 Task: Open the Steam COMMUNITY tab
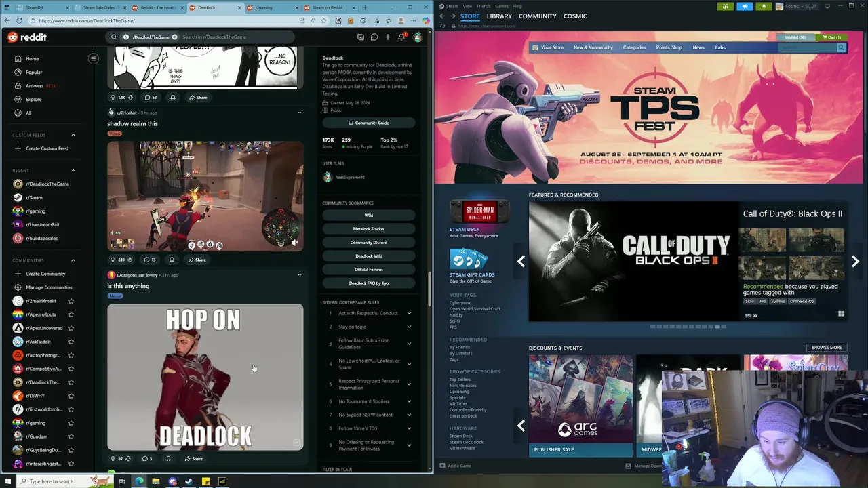[538, 16]
